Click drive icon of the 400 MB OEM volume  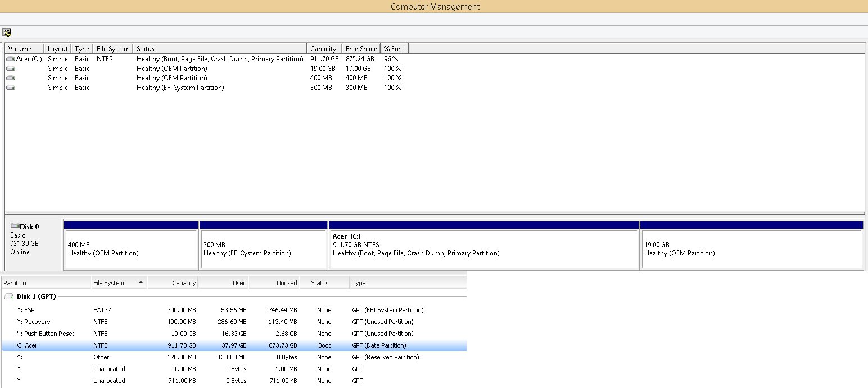coord(11,78)
